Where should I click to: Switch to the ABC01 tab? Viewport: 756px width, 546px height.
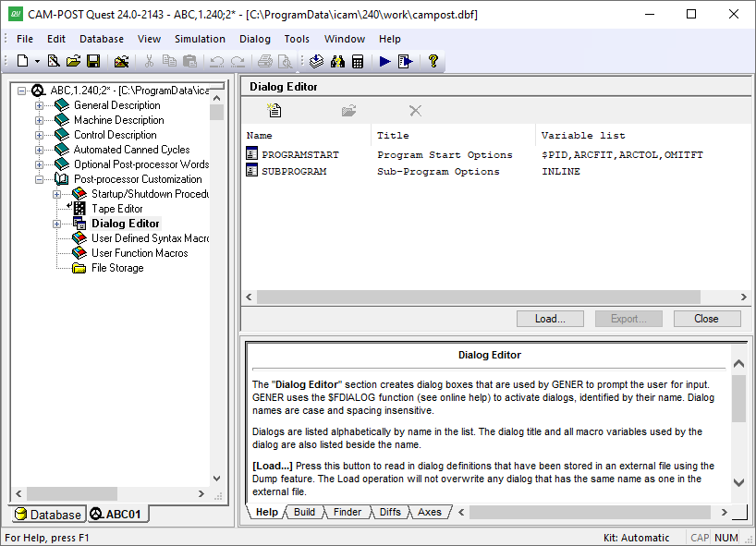[116, 515]
